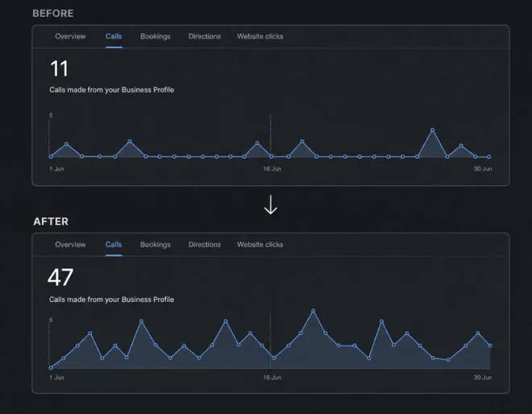Click '1 Jun' axis label in AFTER chart

[56, 378]
